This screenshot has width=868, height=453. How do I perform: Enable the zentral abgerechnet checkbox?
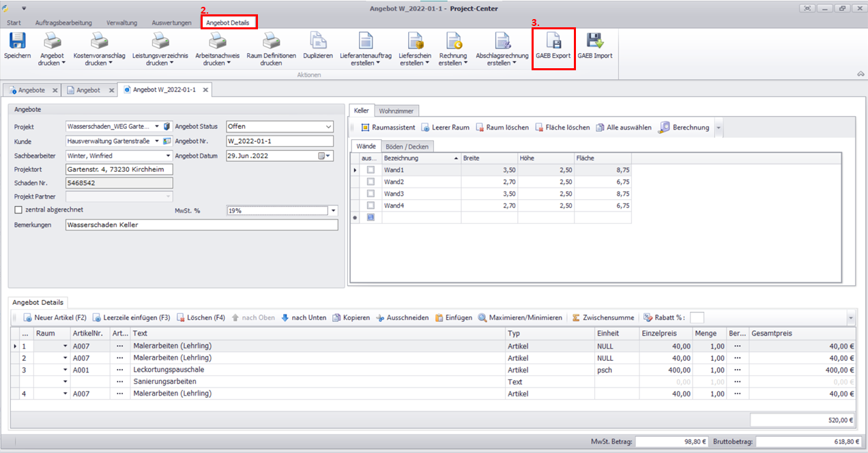18,209
